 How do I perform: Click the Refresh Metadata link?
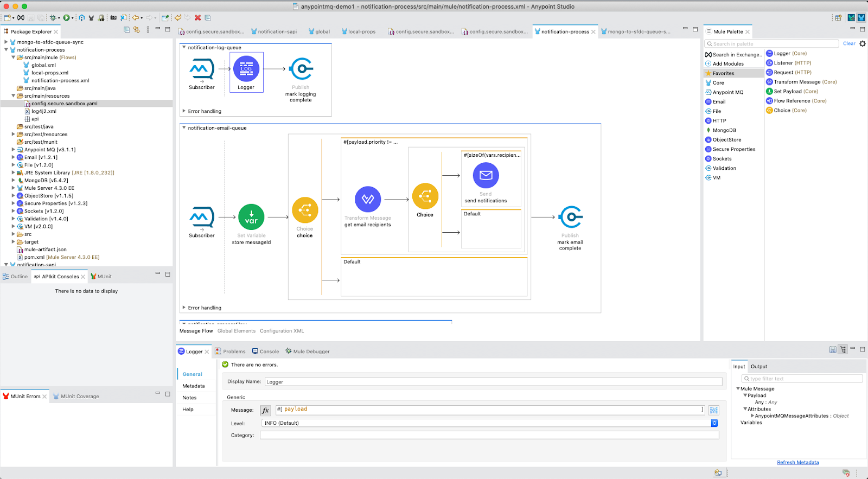coord(797,463)
